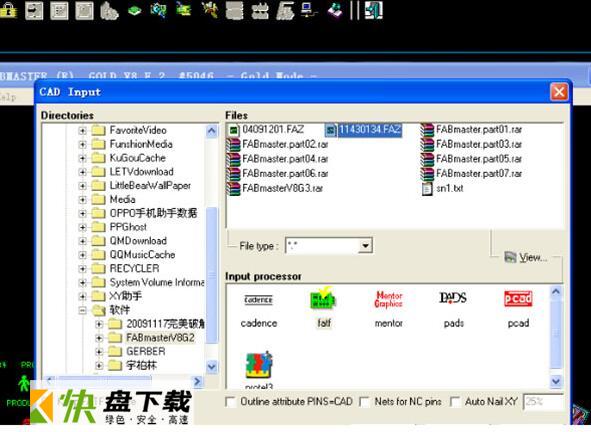Click the View... button

coord(526,257)
